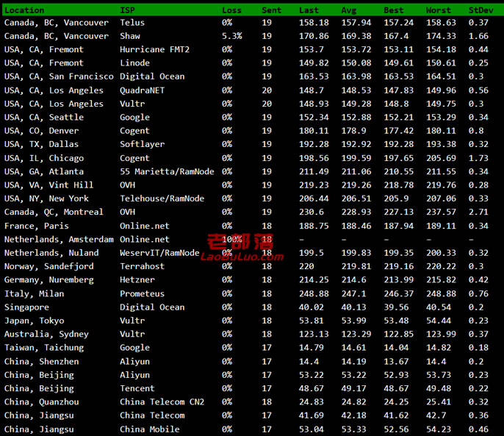This screenshot has width=504, height=436.
Task: Click USA, CA, Seattle location
Action: coord(44,118)
